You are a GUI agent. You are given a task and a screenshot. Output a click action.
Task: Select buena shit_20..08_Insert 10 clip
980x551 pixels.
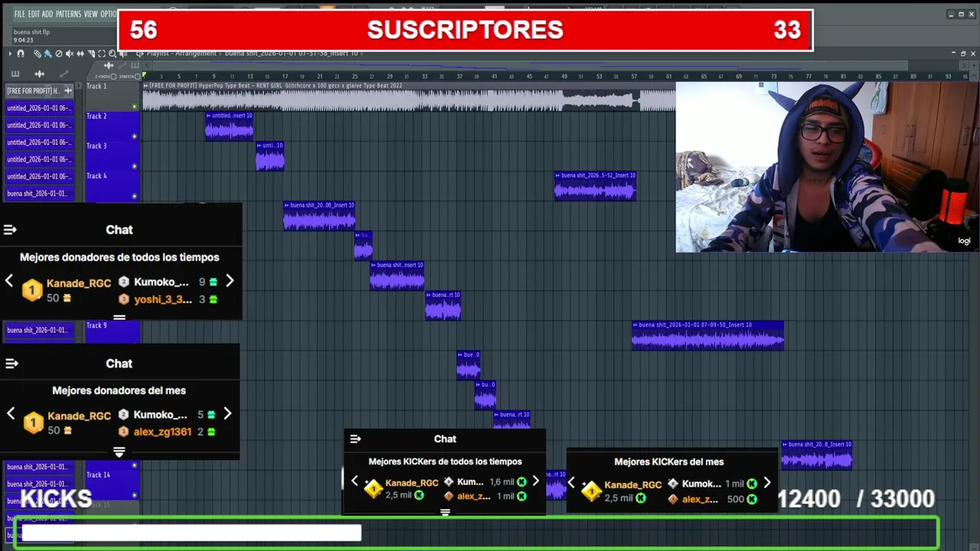[319, 216]
